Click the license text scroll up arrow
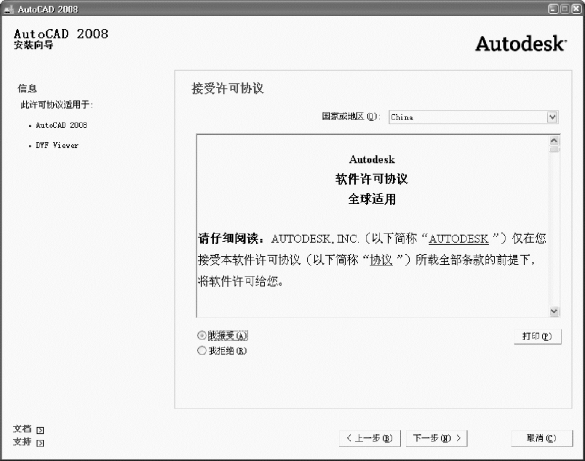 tap(554, 141)
